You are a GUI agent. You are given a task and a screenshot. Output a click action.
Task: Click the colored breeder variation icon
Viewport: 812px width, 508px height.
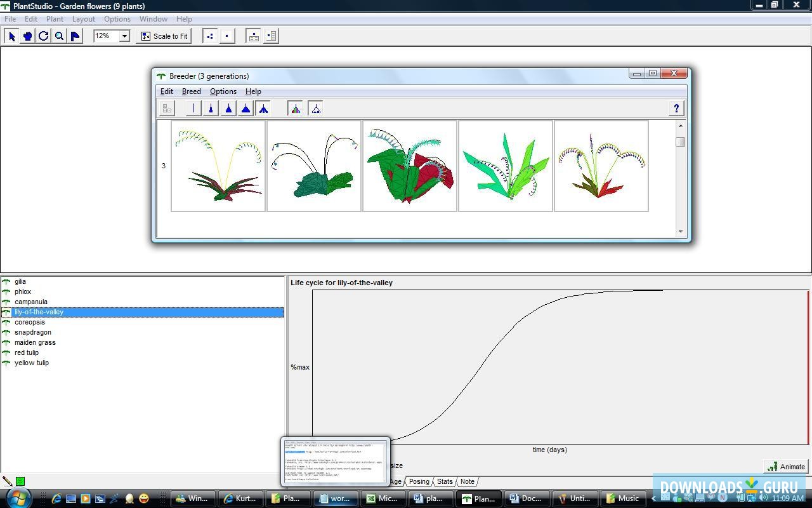point(296,109)
